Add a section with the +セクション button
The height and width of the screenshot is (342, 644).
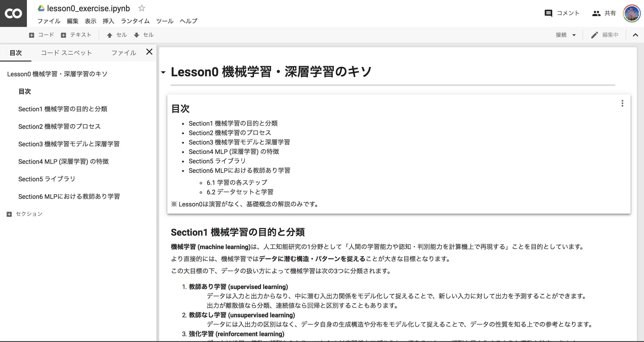[x=24, y=214]
